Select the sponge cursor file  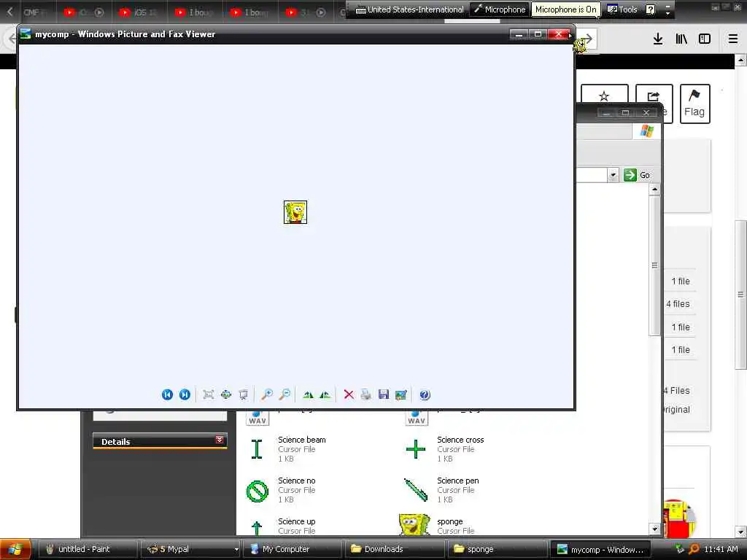[437, 526]
